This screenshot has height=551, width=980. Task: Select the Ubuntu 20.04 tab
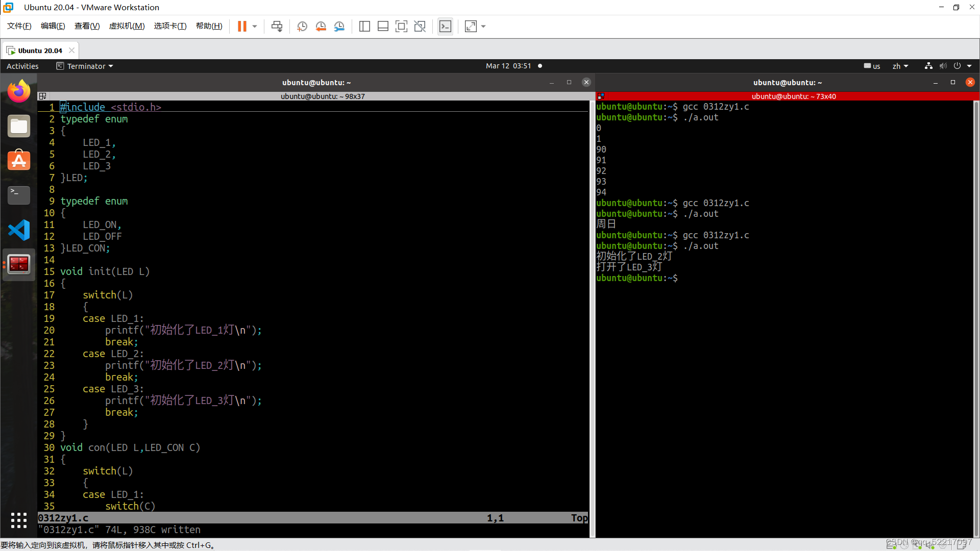(x=40, y=51)
